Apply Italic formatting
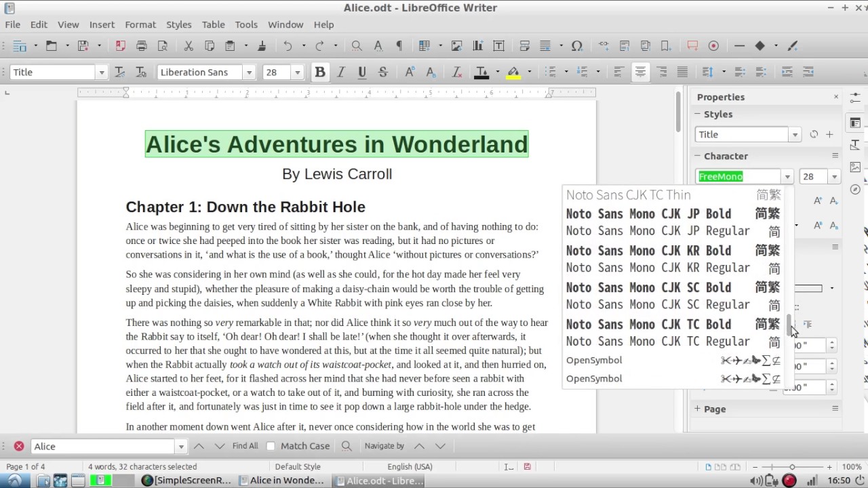868x488 pixels. pyautogui.click(x=341, y=73)
